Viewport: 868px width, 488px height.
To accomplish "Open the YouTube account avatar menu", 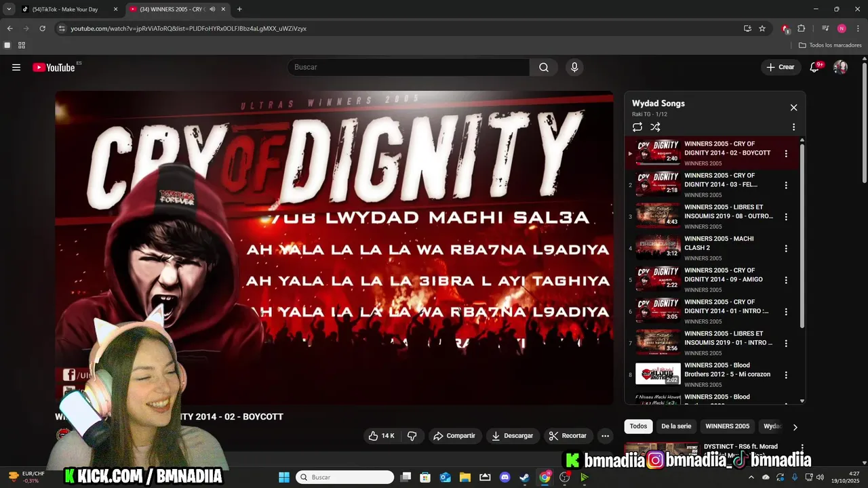I will point(840,67).
